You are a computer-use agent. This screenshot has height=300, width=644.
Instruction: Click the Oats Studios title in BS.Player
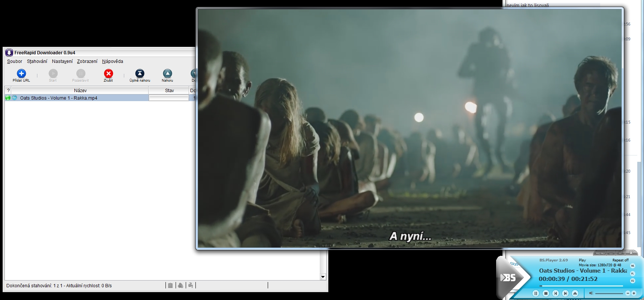(x=583, y=270)
